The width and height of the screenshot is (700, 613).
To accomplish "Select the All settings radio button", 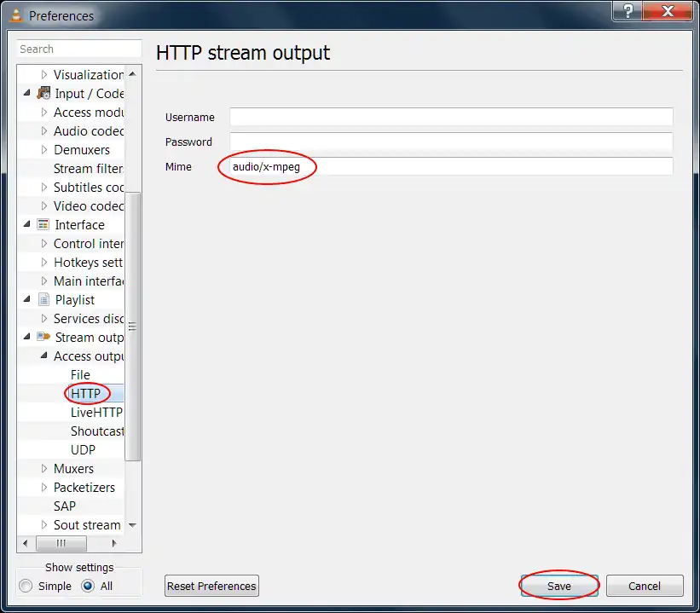I will pos(88,587).
